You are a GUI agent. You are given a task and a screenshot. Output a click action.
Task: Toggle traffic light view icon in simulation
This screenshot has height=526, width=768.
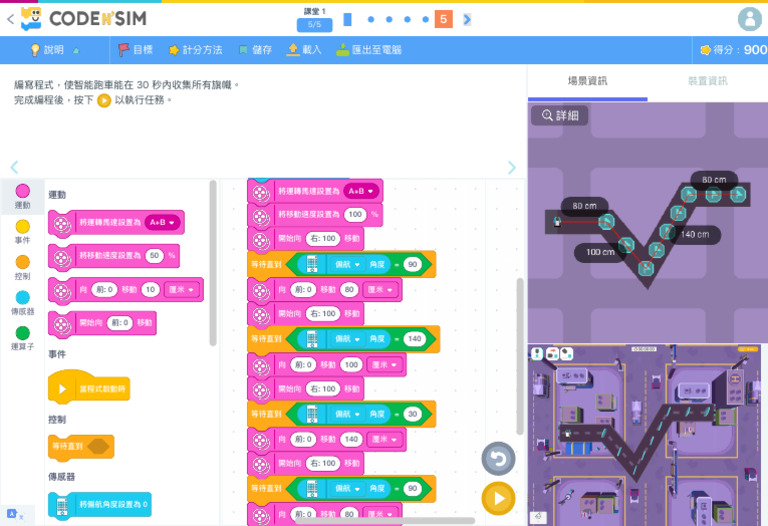(x=537, y=353)
